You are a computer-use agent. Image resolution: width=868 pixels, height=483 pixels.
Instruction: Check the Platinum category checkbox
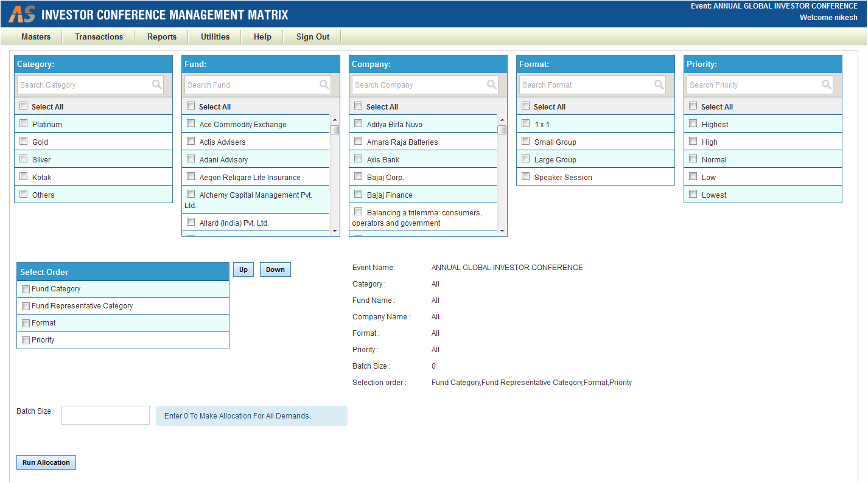23,123
